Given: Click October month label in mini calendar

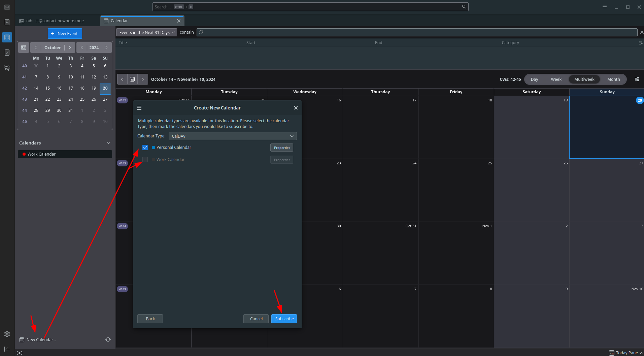Looking at the screenshot, I should (53, 47).
